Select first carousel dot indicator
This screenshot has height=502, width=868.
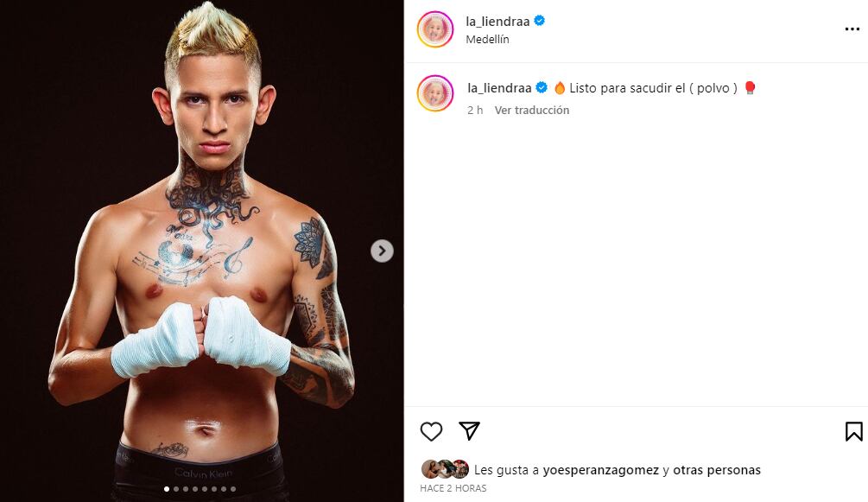pyautogui.click(x=167, y=489)
